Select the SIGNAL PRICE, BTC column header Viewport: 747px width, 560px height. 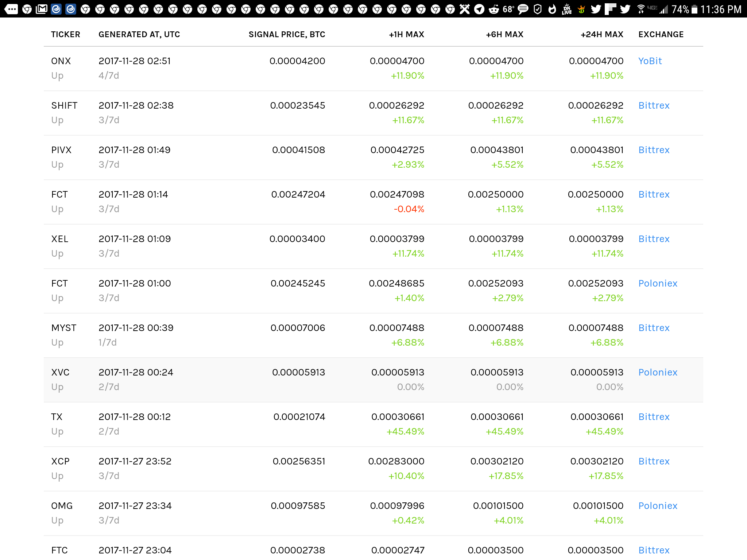(287, 34)
